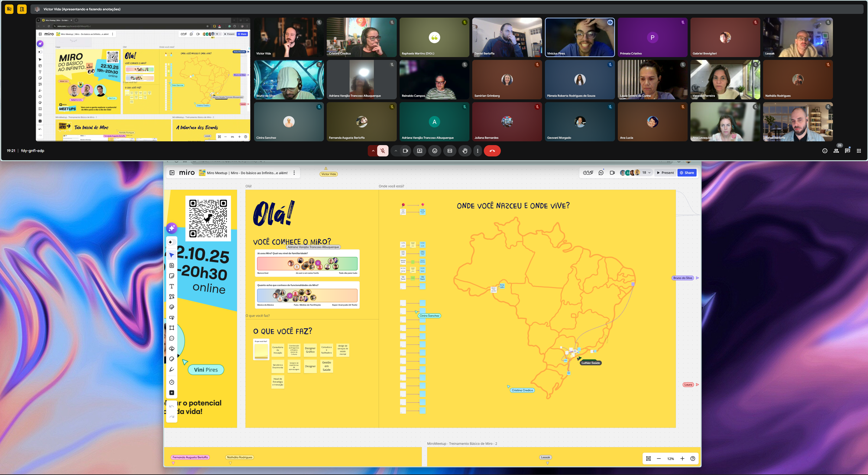This screenshot has width=868, height=475.
Task: Raise hand in the meeting
Action: [465, 151]
